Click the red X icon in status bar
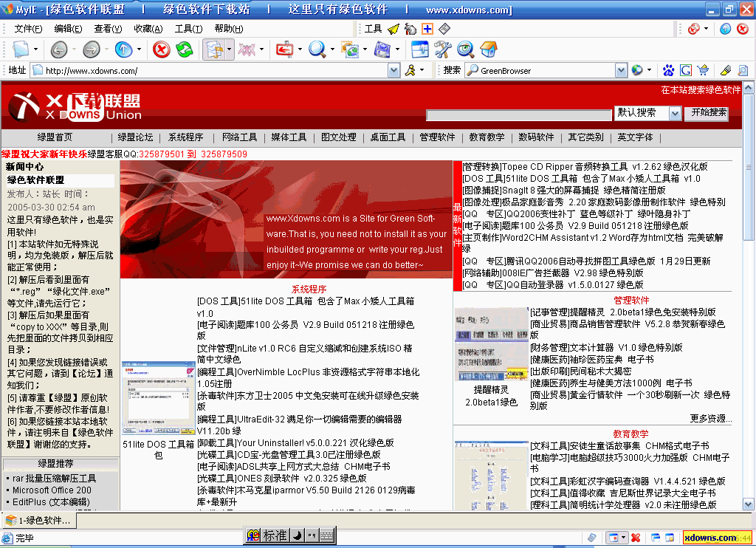Screen dimensions: 756x548 636,538
